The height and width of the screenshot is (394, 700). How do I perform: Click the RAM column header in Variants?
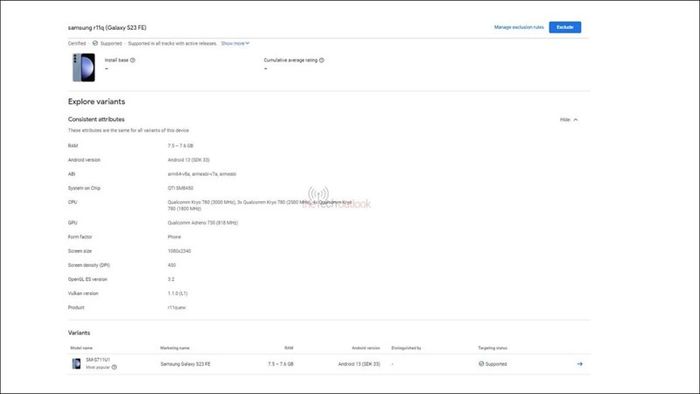point(289,348)
